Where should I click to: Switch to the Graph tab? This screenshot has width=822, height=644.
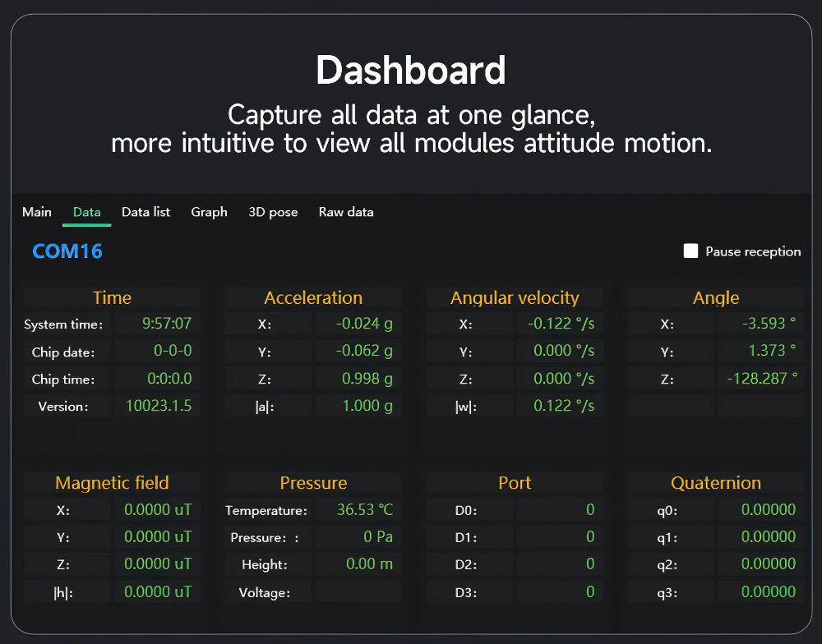(x=209, y=212)
